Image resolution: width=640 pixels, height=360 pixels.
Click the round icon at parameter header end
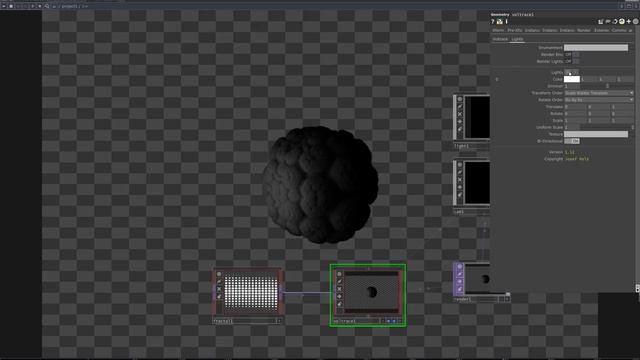(636, 22)
